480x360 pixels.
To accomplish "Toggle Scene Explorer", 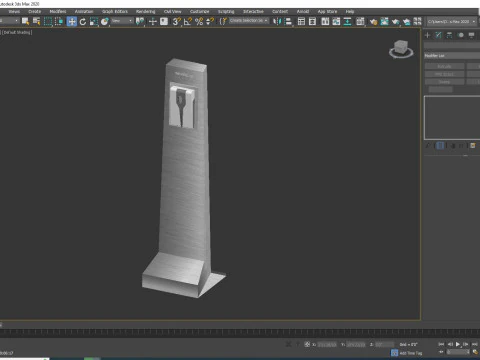I will [x=301, y=22].
